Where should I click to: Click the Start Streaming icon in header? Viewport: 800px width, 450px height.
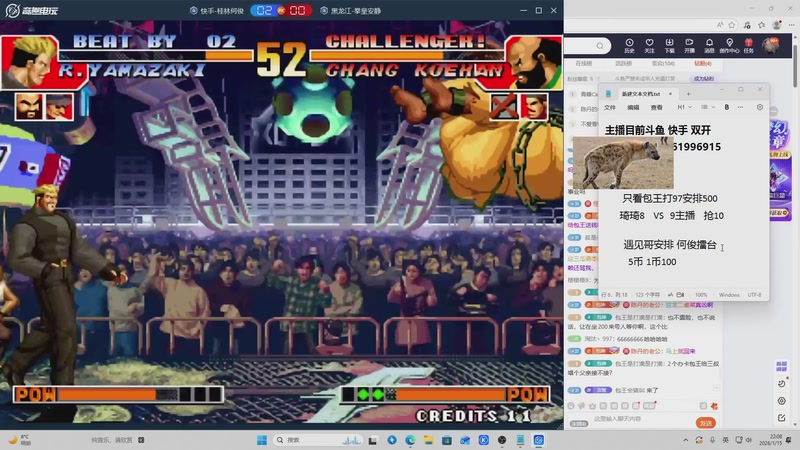tap(689, 45)
